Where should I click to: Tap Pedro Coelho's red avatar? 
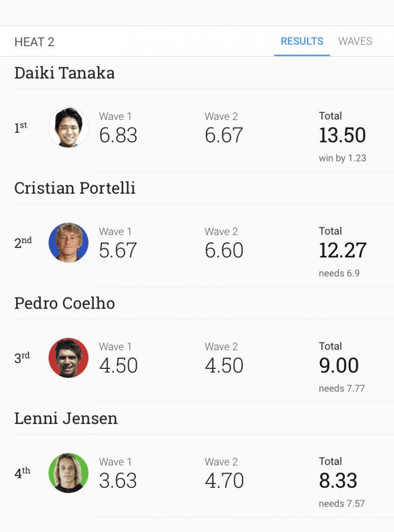tap(69, 357)
